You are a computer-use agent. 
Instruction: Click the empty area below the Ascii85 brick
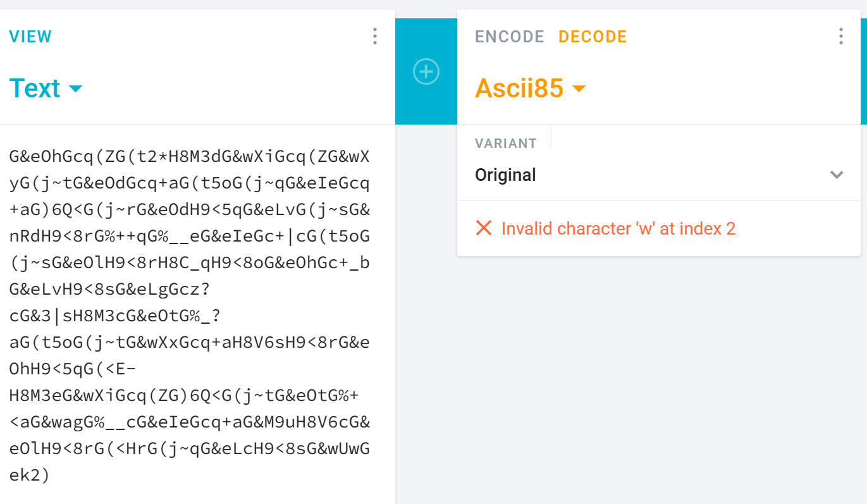tap(658, 379)
